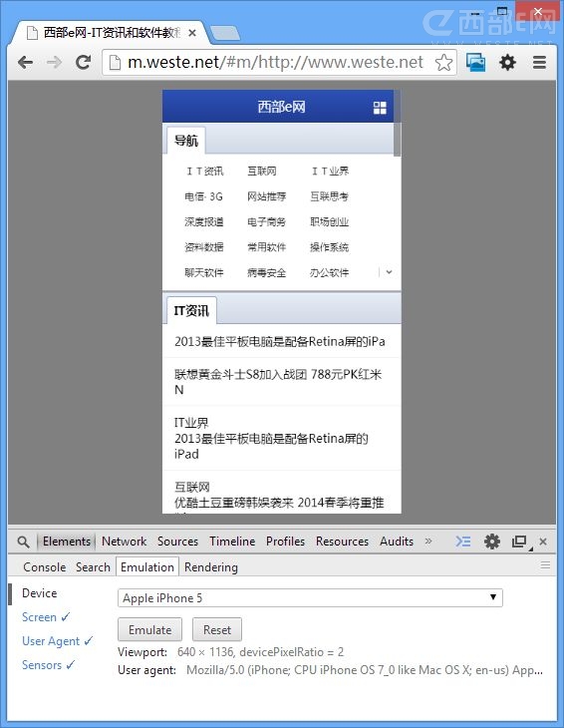Open the 互联思考 navigation link
Screen dimensions: 564x728
point(329,196)
